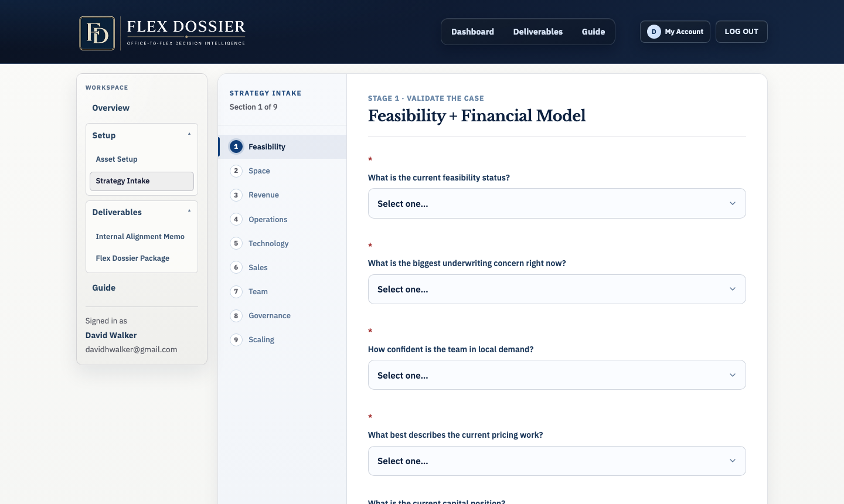The width and height of the screenshot is (844, 504).
Task: Click step 4 number badge for Operations
Action: [x=236, y=219]
